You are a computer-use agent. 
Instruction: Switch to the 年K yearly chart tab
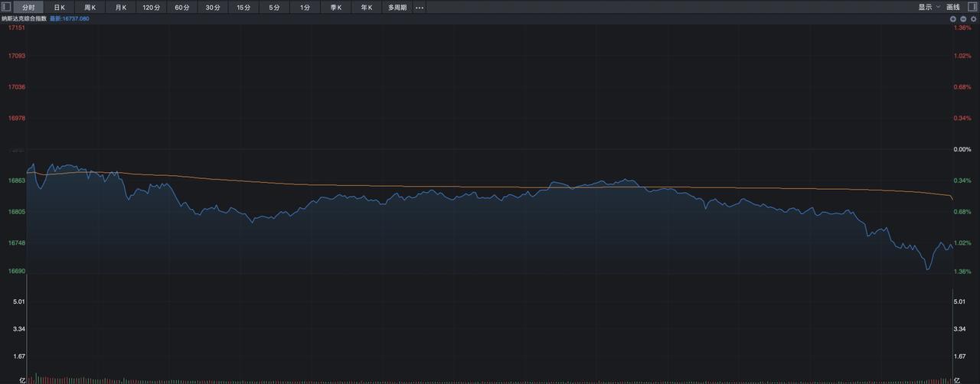click(x=366, y=8)
